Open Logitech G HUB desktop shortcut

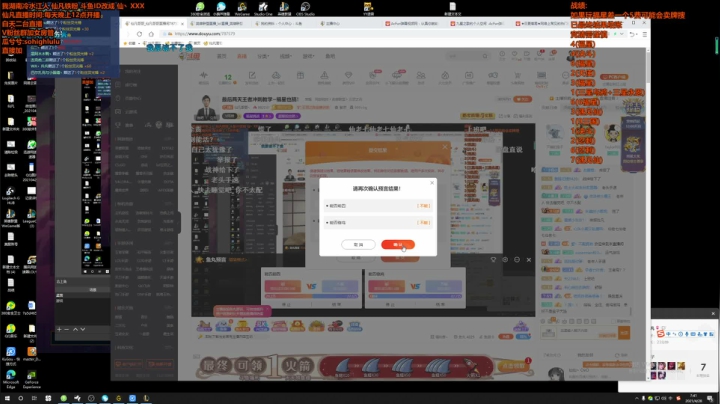(11, 195)
